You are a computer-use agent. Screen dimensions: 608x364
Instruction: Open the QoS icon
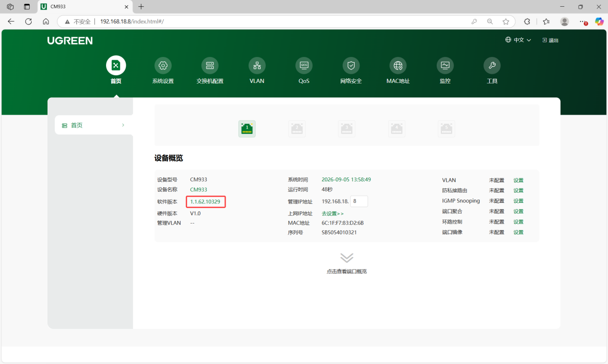304,66
